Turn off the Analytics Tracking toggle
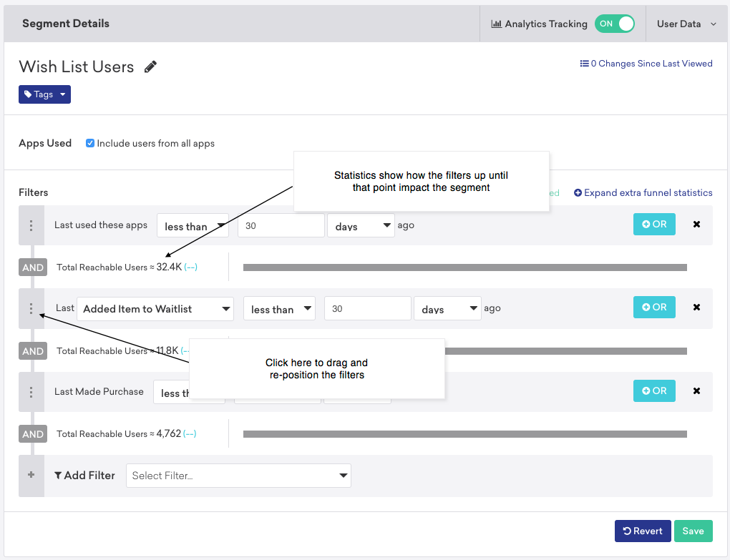The width and height of the screenshot is (730, 560). (614, 24)
